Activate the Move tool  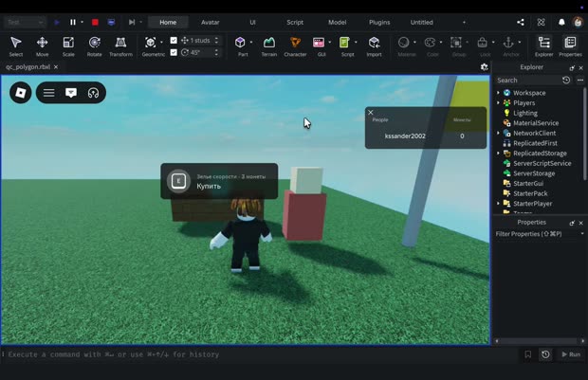pos(42,46)
